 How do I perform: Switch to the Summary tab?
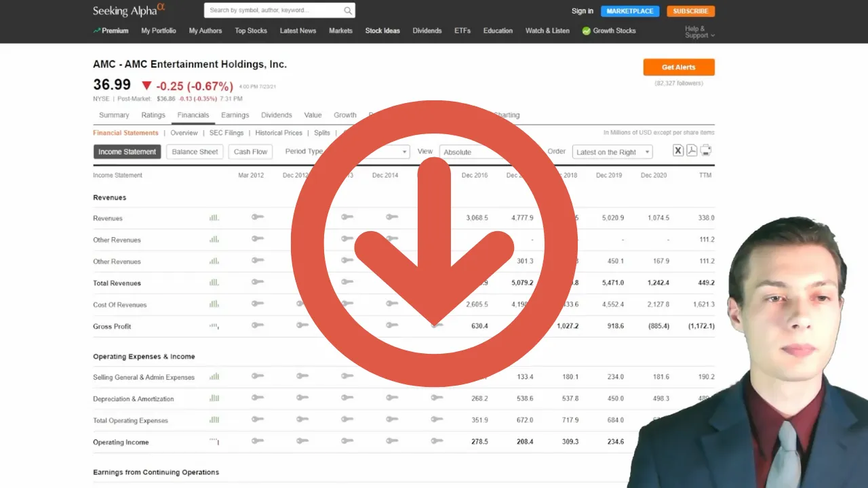114,115
